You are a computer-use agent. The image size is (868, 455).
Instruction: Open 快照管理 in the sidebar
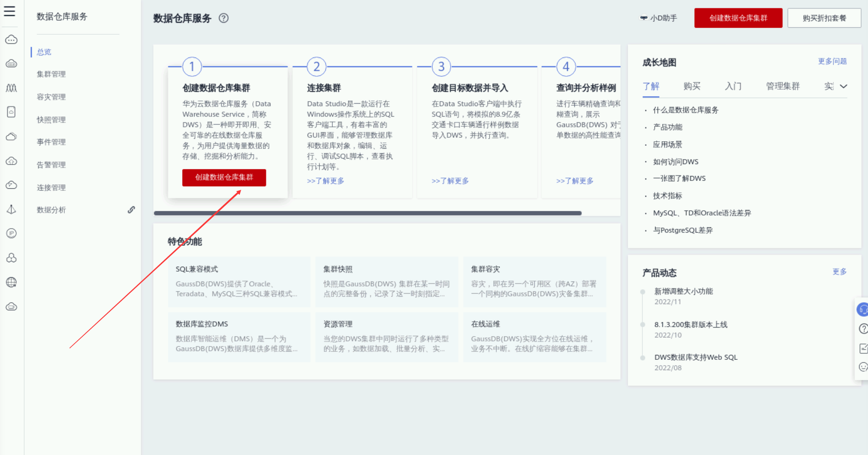click(x=51, y=120)
